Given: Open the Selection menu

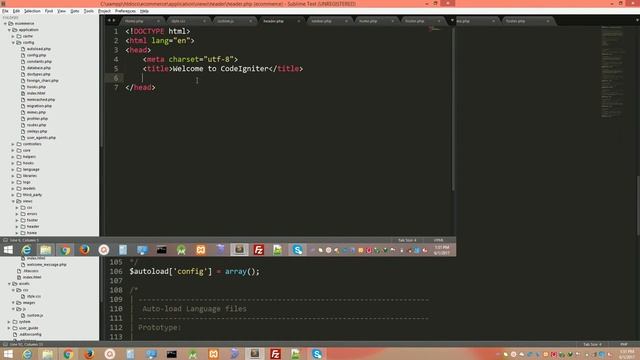Looking at the screenshot, I should tap(32, 11).
